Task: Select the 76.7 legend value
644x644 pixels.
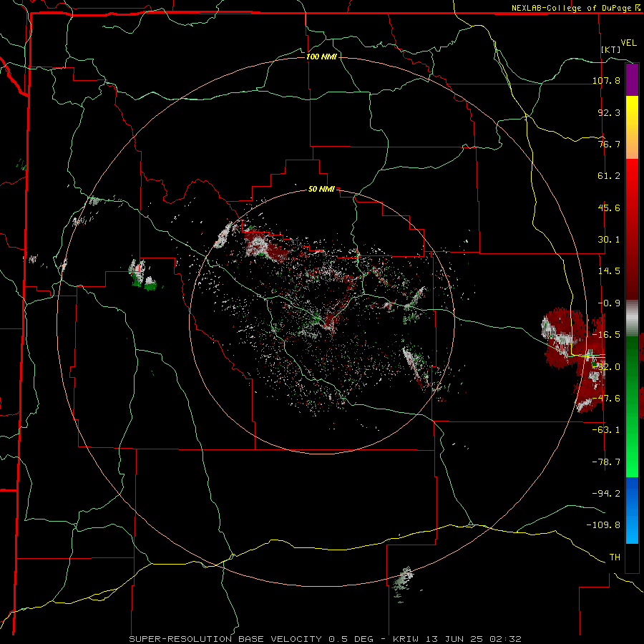Action: (609, 144)
